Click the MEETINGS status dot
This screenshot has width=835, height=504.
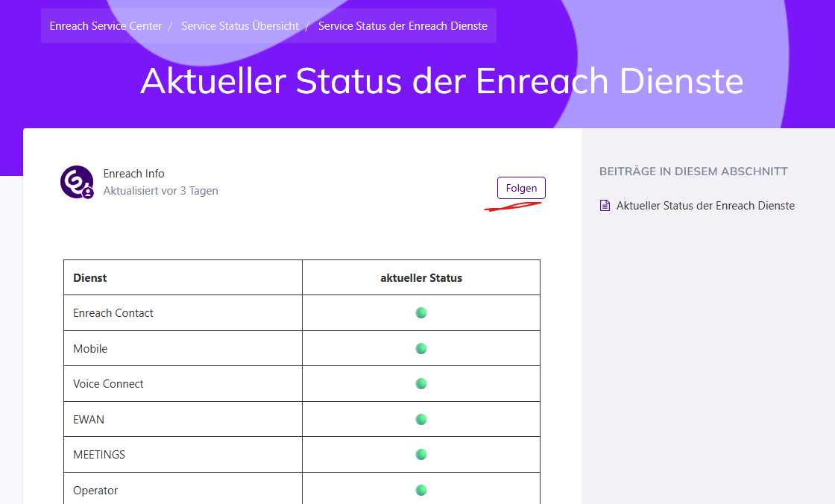tap(421, 455)
